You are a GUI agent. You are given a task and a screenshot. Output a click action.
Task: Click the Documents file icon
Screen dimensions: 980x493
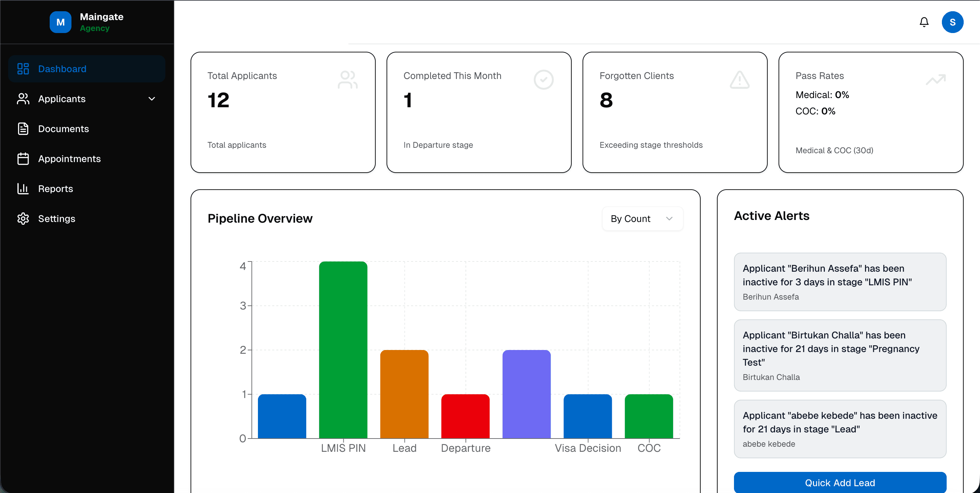point(23,129)
